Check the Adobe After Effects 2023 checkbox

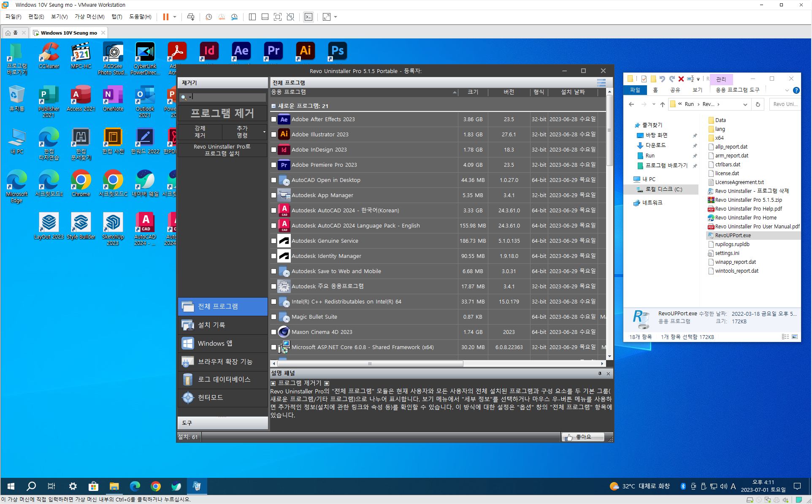click(274, 119)
